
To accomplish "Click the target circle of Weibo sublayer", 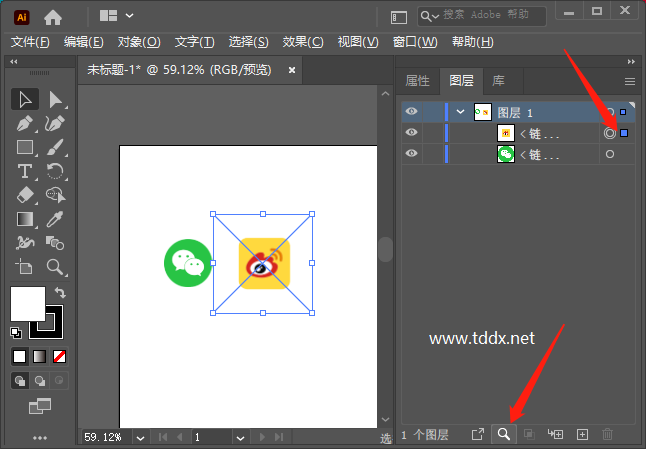I will click(x=610, y=133).
